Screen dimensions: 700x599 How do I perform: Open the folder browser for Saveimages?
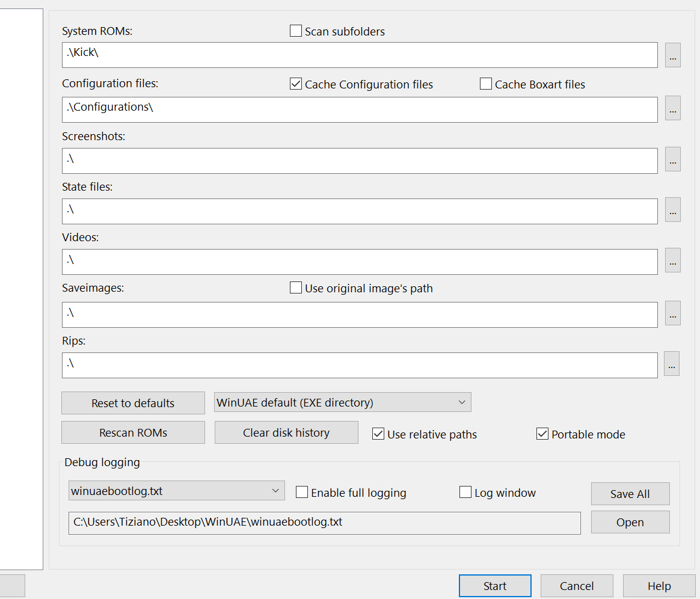click(x=672, y=313)
